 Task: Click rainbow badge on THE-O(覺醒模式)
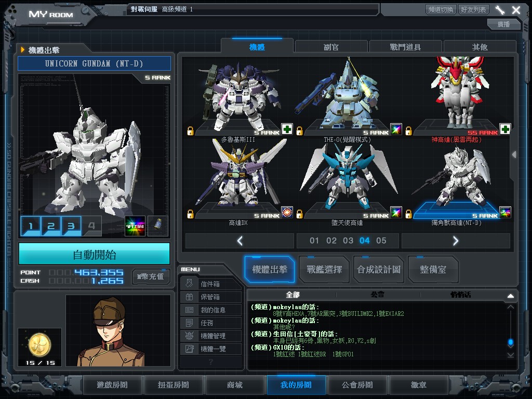[396, 129]
